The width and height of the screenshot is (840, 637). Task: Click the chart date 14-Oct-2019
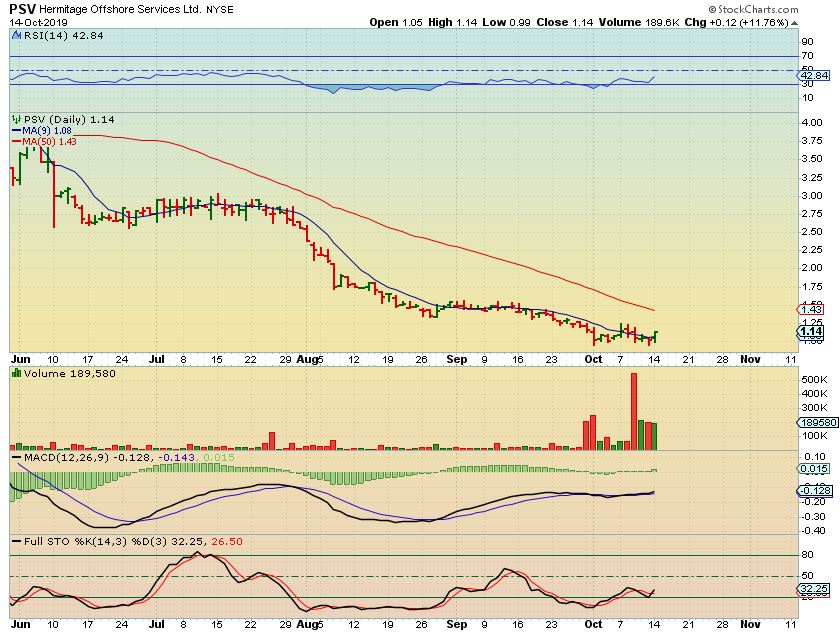[38, 23]
